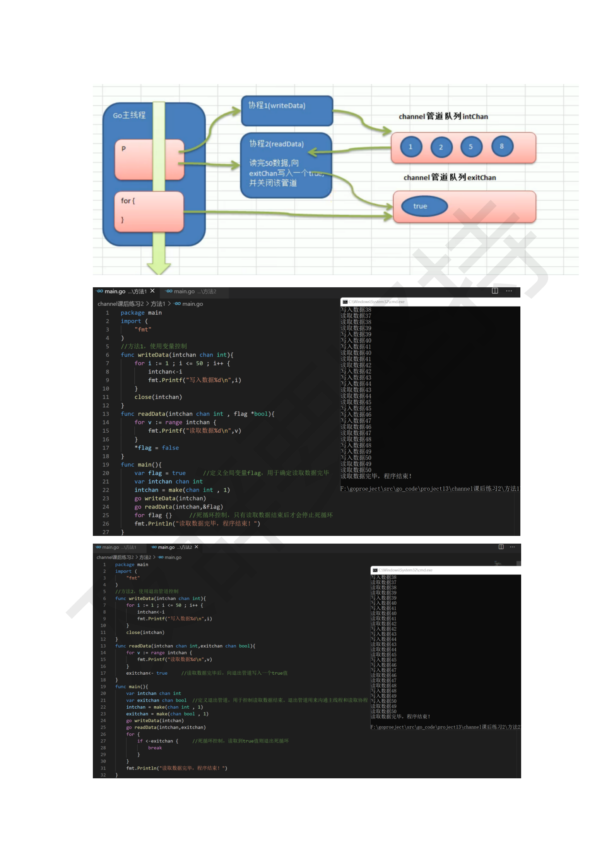Click the minimap in lower editor
The width and height of the screenshot is (614, 868).
(x=498, y=564)
